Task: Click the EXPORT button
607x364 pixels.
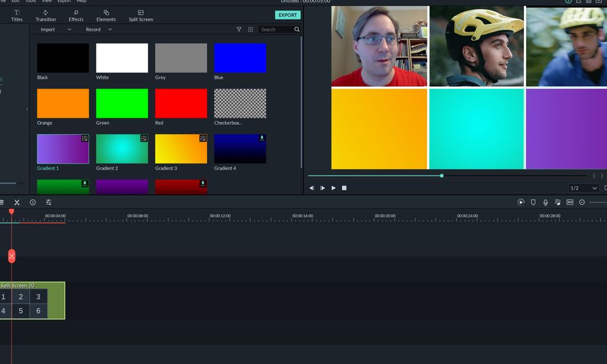Action: pyautogui.click(x=287, y=15)
